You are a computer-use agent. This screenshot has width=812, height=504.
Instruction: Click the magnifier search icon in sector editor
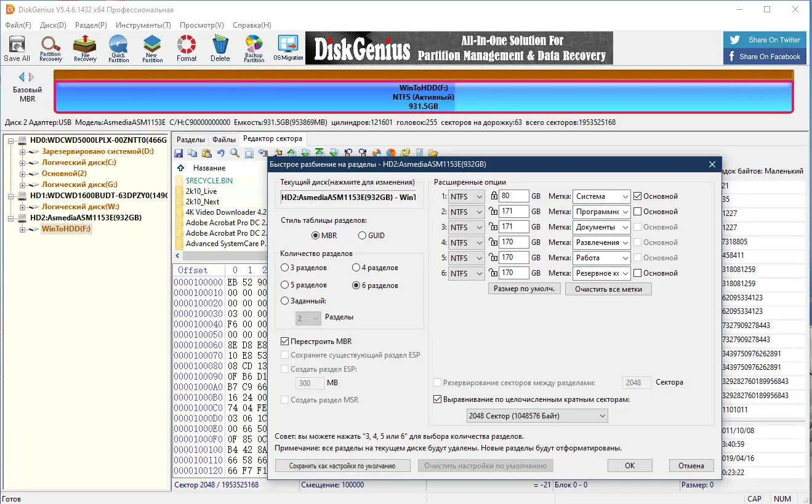click(235, 153)
